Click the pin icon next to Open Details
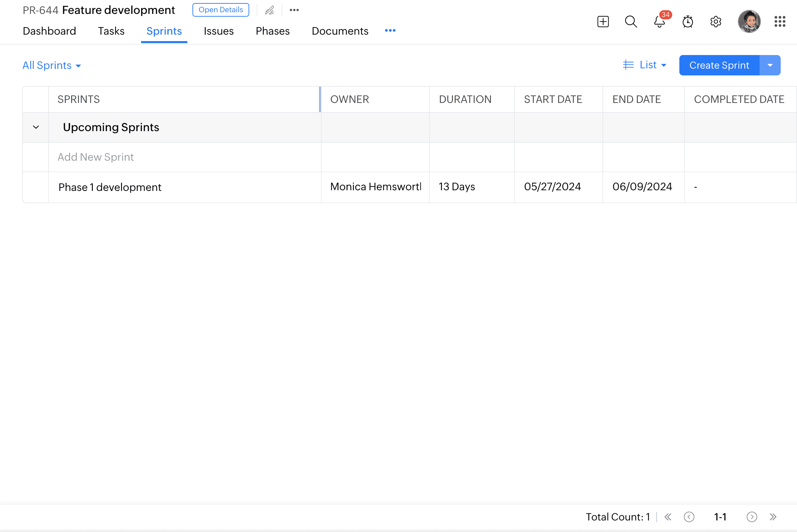 [270, 10]
